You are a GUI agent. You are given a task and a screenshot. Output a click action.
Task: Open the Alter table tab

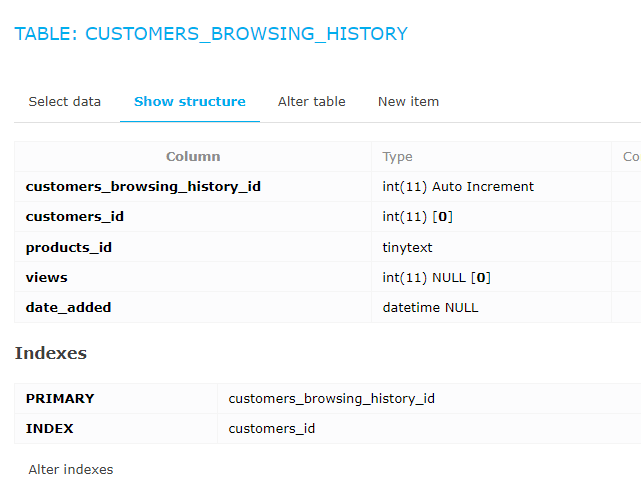[x=312, y=101]
